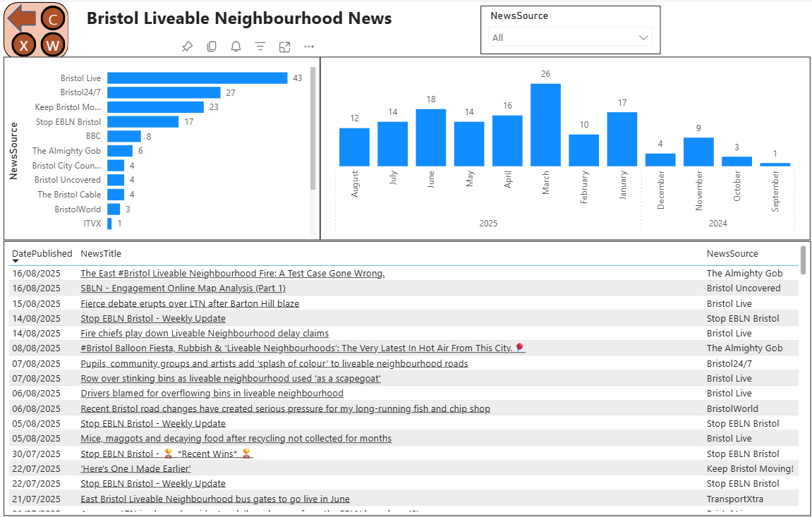Click the news table vertical scrollbar
This screenshot has width=812, height=517.
pos(803,260)
